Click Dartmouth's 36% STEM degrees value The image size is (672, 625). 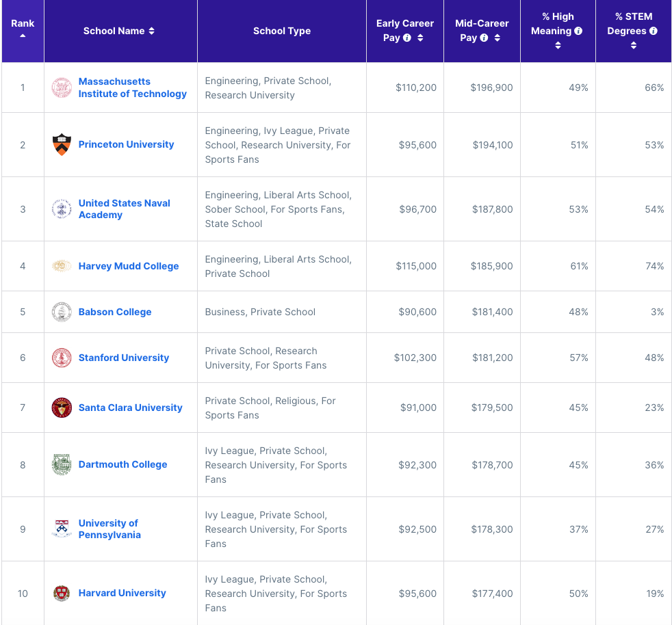654,465
